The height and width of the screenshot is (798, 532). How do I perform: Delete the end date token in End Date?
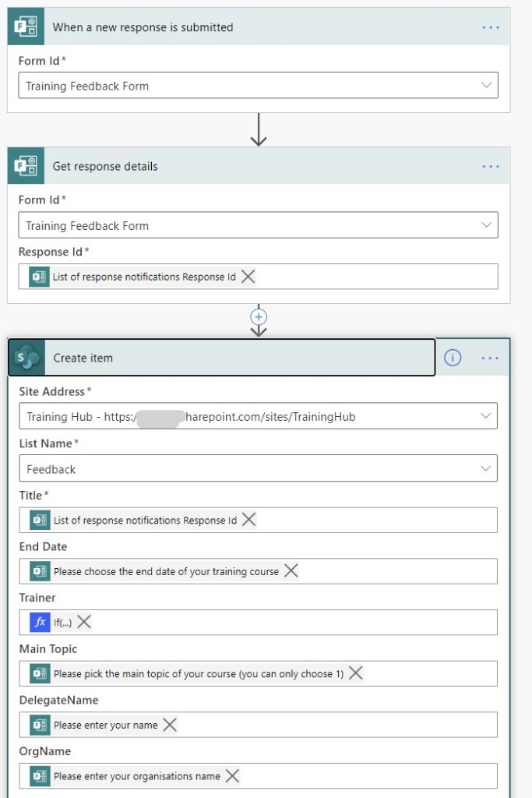coord(291,571)
